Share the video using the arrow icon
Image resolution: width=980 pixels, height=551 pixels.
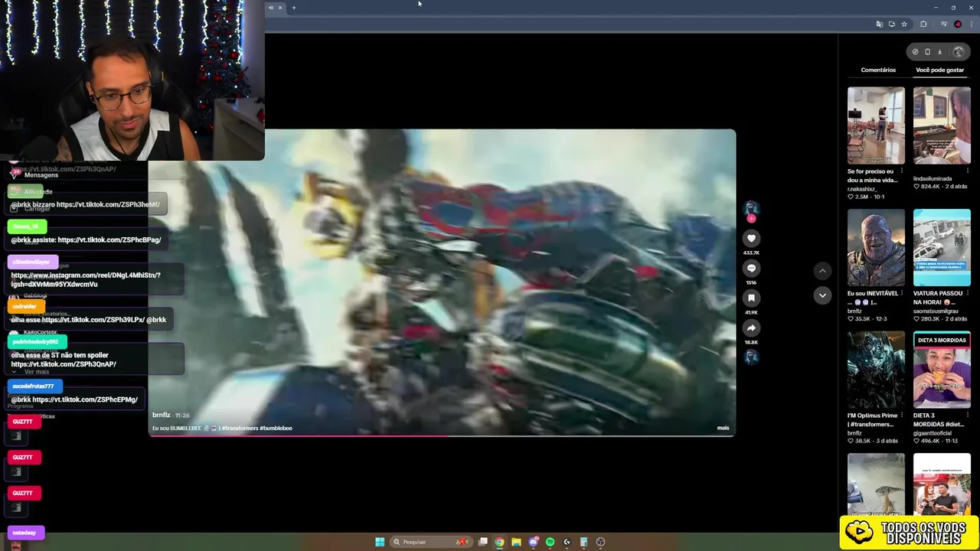(x=751, y=328)
